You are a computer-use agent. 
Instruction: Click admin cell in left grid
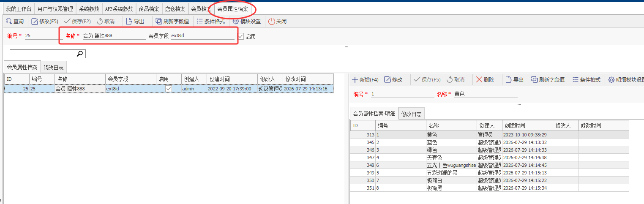pos(194,89)
